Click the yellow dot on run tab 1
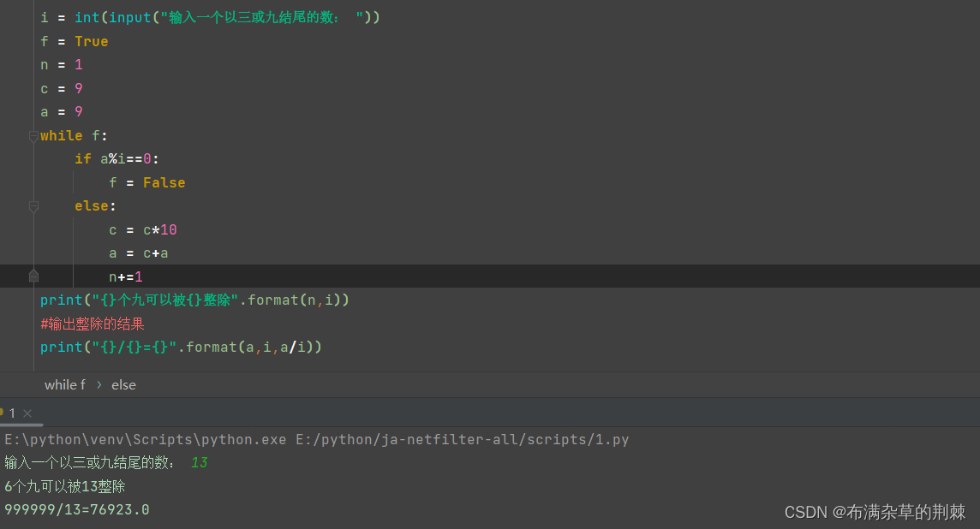Screen dimensions: 980x529 [3, 413]
